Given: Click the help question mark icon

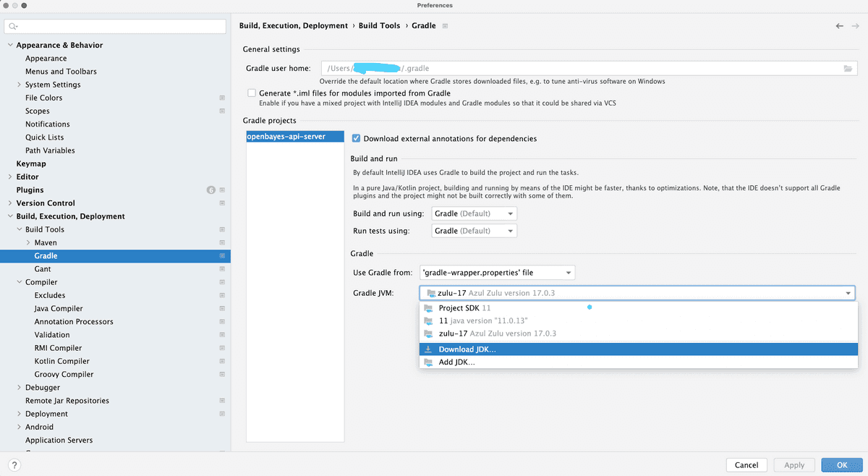Looking at the screenshot, I should (14, 465).
